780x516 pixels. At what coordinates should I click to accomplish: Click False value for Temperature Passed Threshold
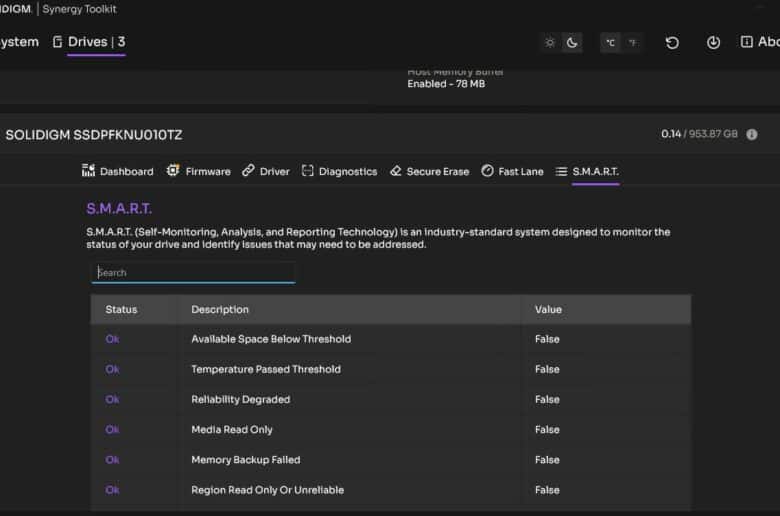click(547, 369)
